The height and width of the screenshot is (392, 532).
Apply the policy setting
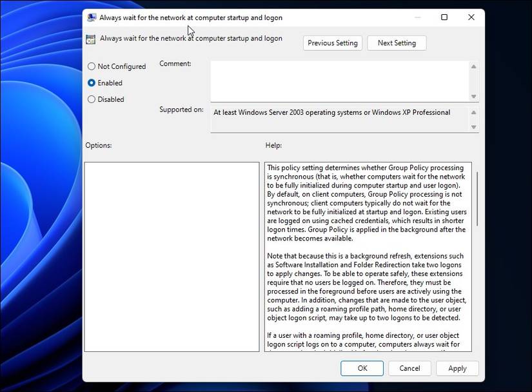click(457, 368)
